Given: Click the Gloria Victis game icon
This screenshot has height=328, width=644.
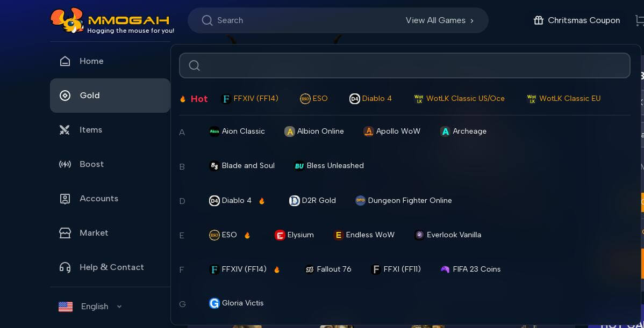Looking at the screenshot, I should click(214, 303).
